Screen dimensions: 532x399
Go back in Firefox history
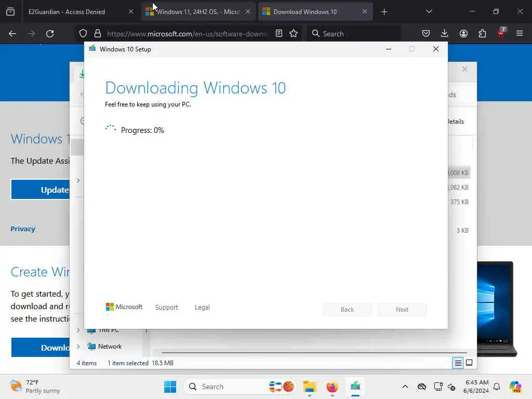[x=12, y=34]
